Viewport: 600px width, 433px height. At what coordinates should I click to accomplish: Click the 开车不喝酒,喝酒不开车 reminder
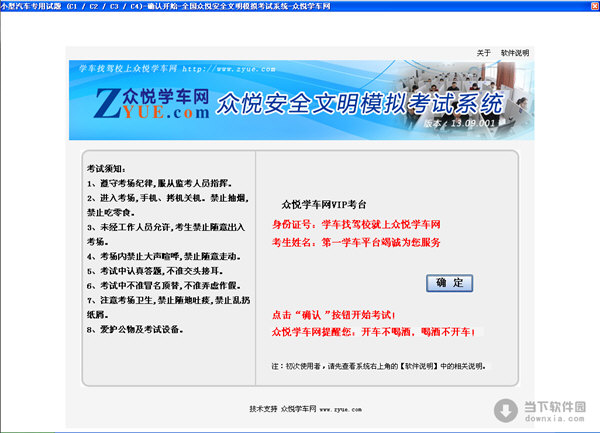(x=373, y=332)
